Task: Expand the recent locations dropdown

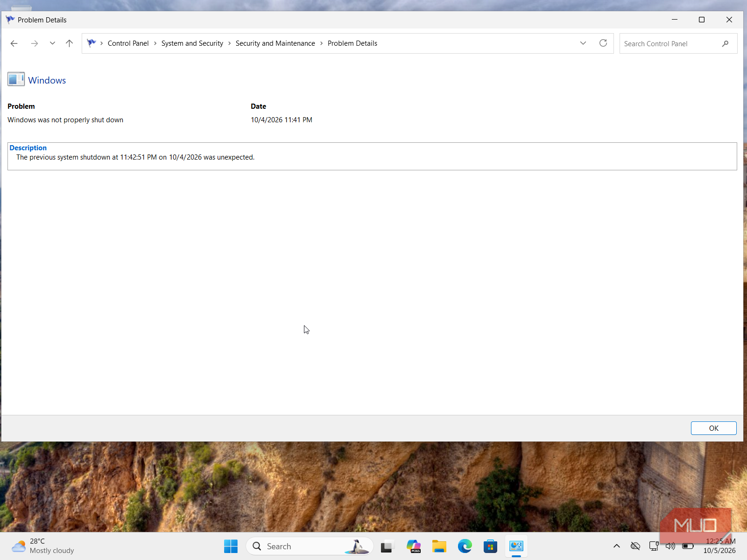Action: tap(52, 43)
